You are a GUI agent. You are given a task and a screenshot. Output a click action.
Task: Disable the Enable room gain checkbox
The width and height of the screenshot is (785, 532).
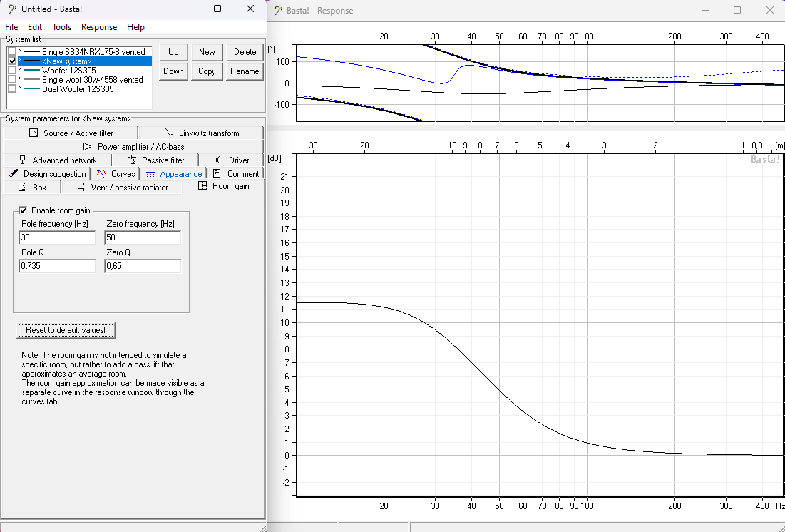click(x=24, y=210)
